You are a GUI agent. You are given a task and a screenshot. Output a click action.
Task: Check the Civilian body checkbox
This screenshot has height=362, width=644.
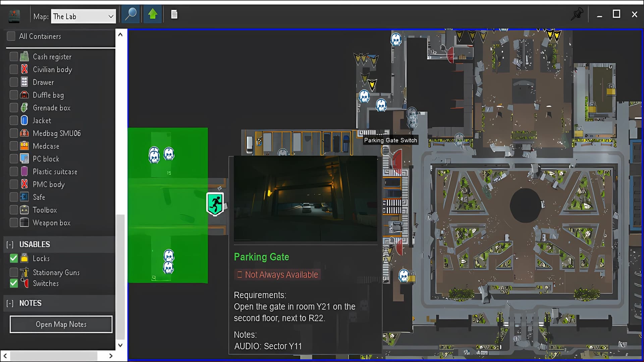[x=14, y=69]
